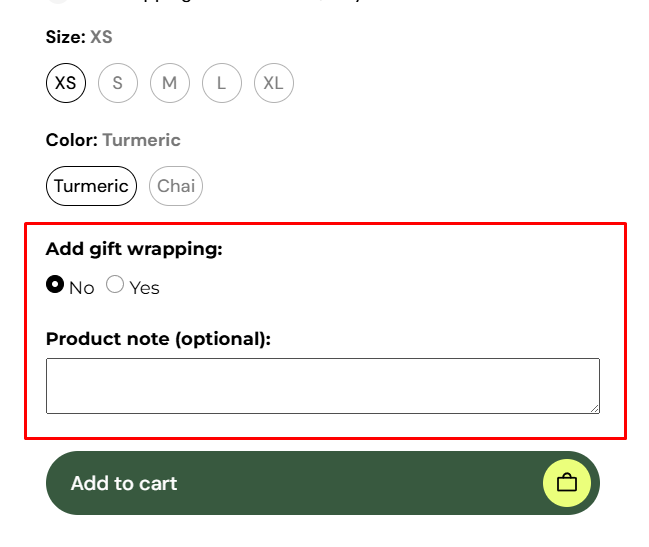Click the 'No' label text
Image resolution: width=649 pixels, height=547 pixels.
(x=82, y=288)
